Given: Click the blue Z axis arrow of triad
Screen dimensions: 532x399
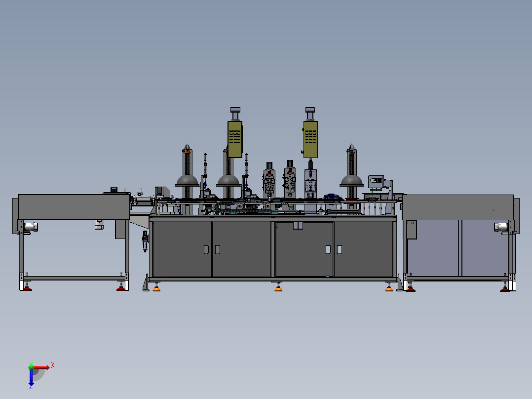Looking at the screenshot, I should [x=31, y=377].
